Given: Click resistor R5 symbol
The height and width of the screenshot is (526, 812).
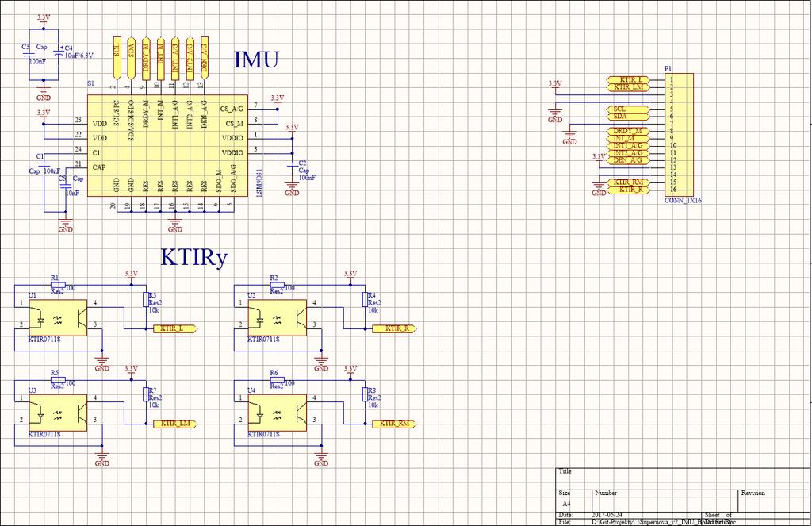Looking at the screenshot, I should (x=59, y=380).
